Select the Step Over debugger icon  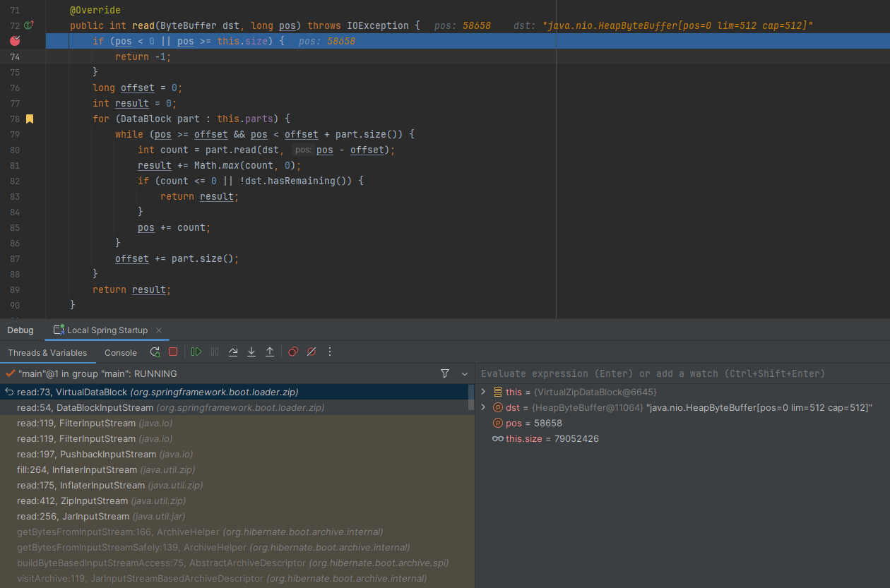(x=233, y=352)
